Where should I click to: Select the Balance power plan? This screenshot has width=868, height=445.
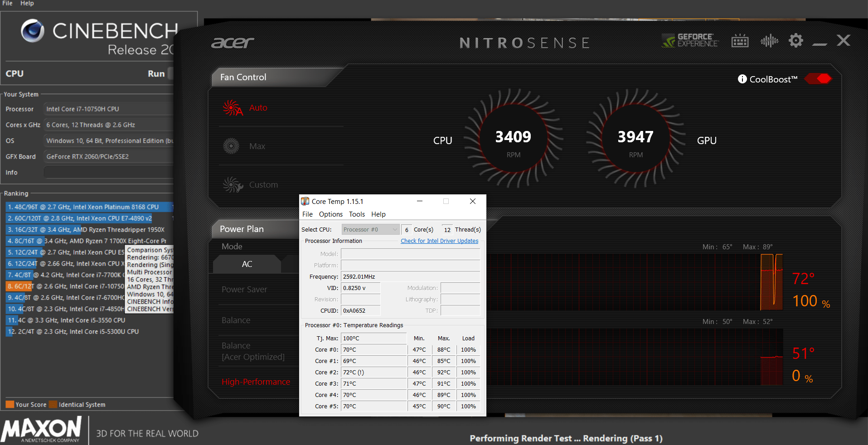pyautogui.click(x=236, y=320)
